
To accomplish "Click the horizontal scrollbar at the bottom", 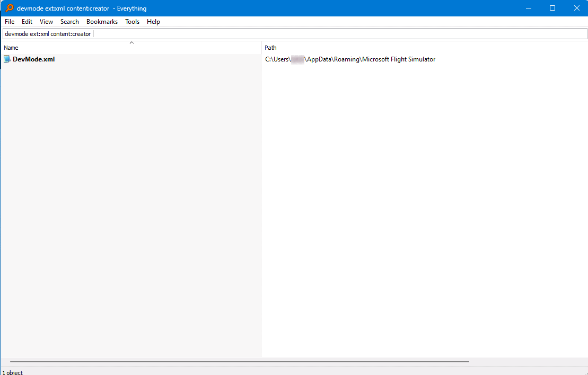I will coord(239,362).
